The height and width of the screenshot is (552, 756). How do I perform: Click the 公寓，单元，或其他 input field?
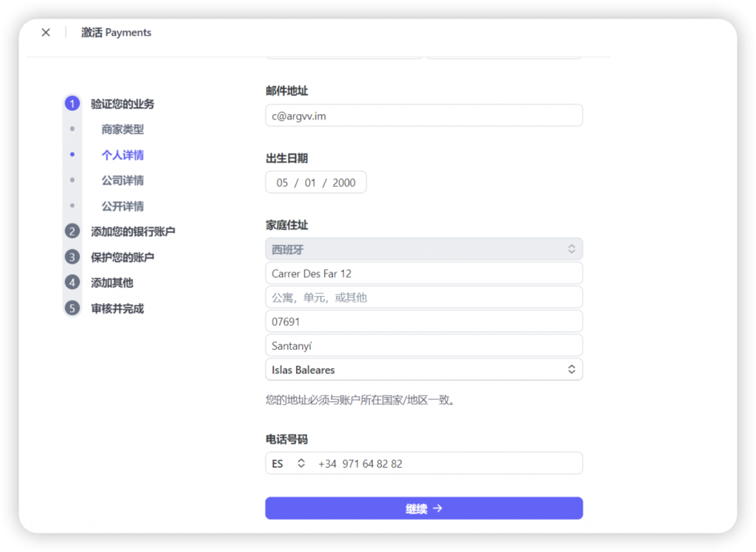click(x=424, y=297)
